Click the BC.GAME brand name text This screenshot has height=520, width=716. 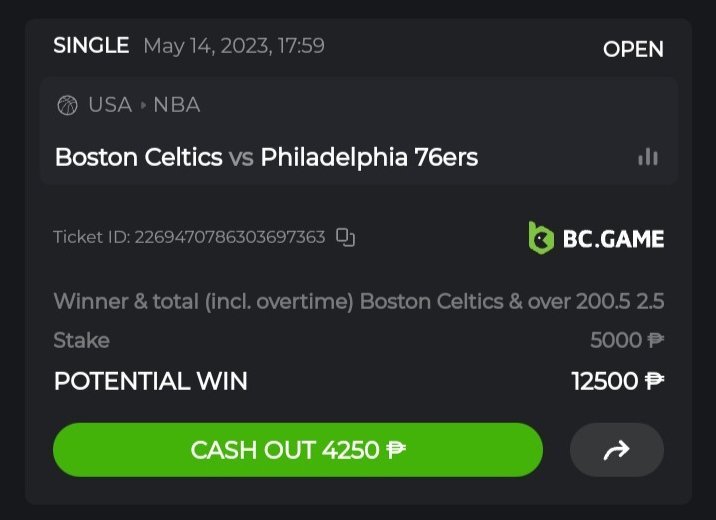612,238
